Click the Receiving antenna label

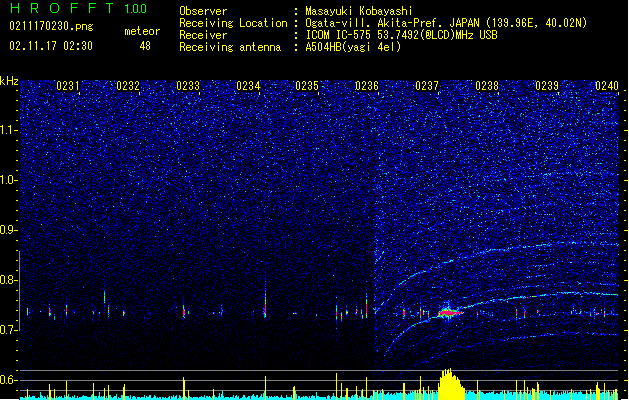coord(230,47)
